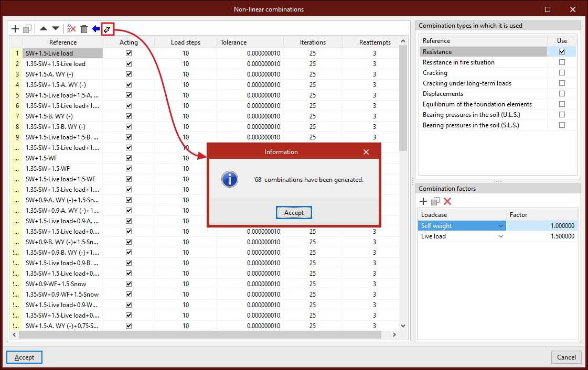This screenshot has height=370, width=588.
Task: Delete combination with trash can icon
Action: point(84,29)
